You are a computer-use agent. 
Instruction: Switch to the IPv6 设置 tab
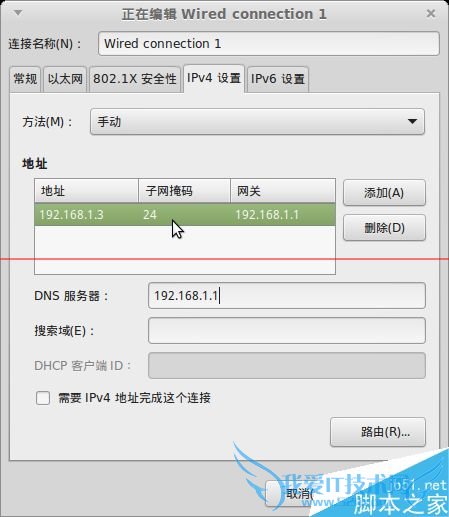coord(278,79)
